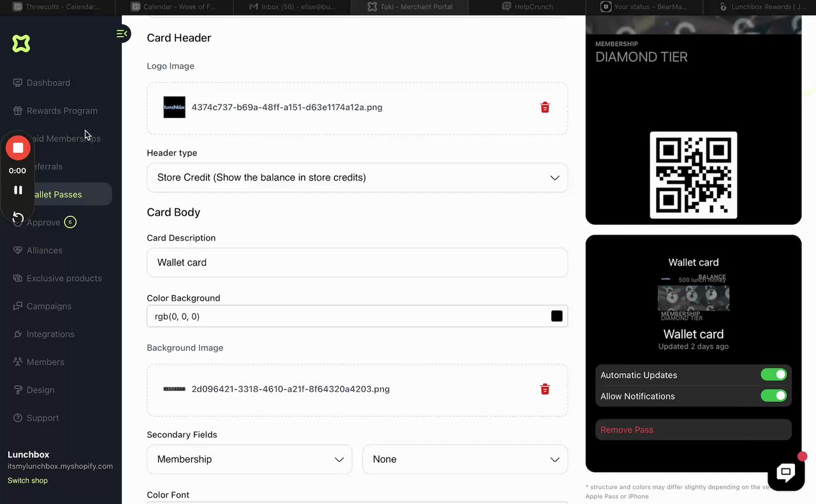Click the Toki logo in sidebar
The width and height of the screenshot is (816, 504).
point(21,43)
